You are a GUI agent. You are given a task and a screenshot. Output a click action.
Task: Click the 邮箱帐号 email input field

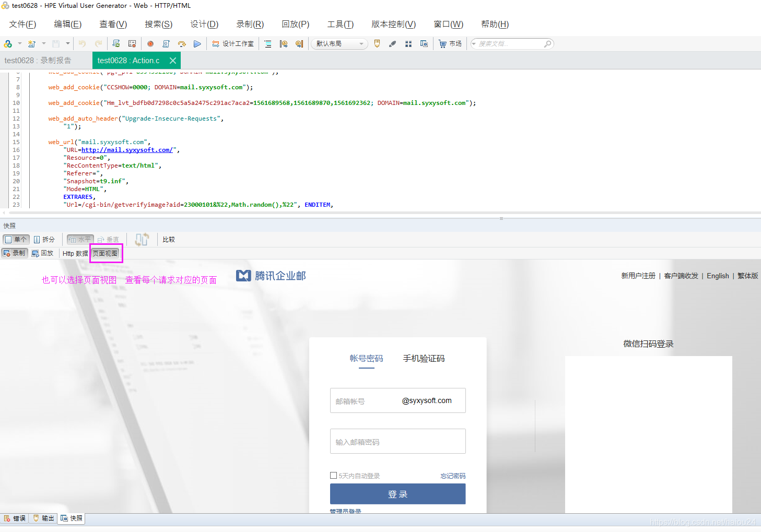click(398, 400)
